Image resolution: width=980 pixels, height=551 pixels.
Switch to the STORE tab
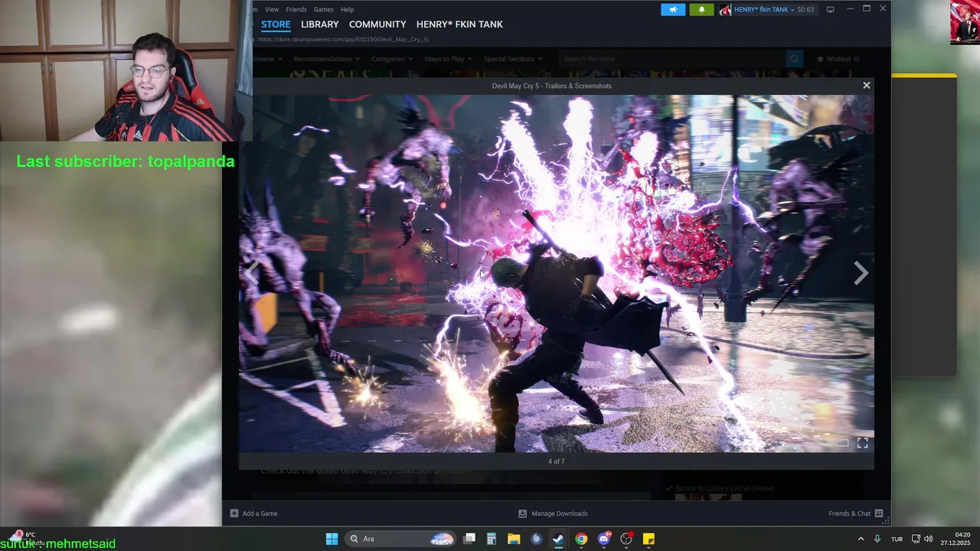tap(276, 24)
